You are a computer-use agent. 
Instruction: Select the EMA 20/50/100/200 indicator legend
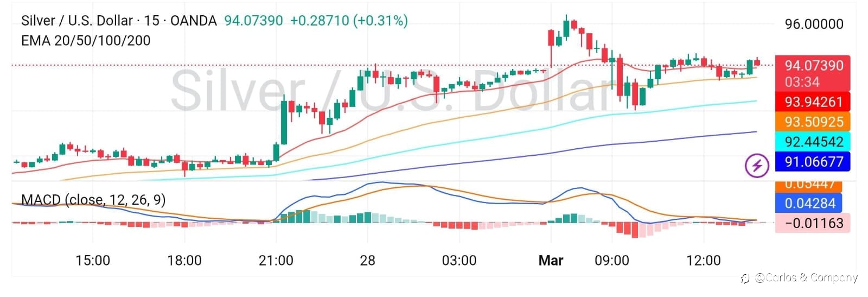click(86, 41)
